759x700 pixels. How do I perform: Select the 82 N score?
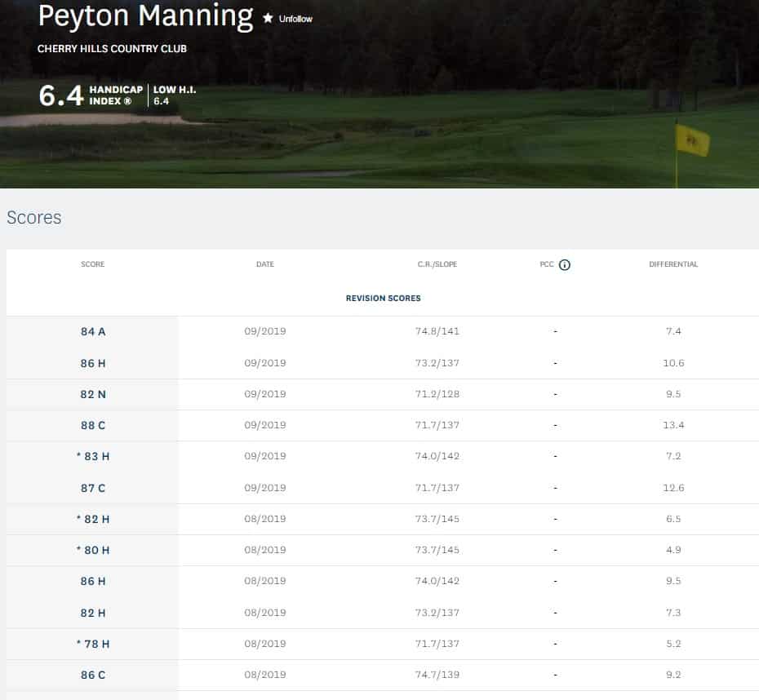93,394
